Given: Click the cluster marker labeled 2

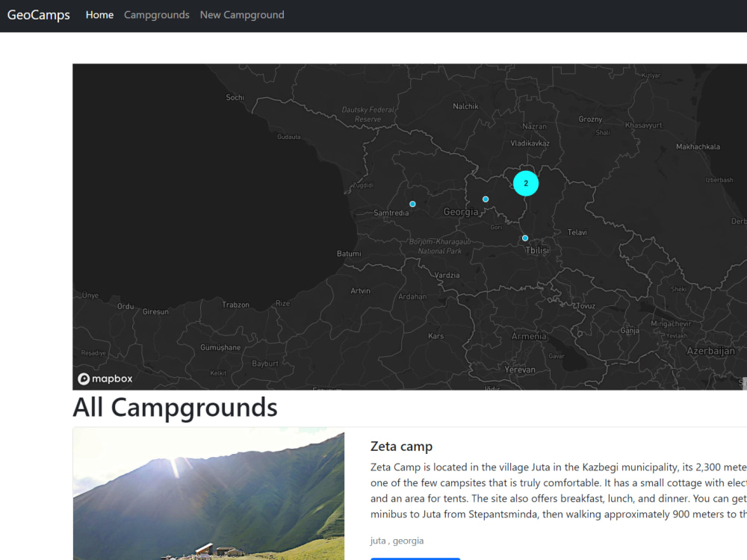Looking at the screenshot, I should [526, 184].
